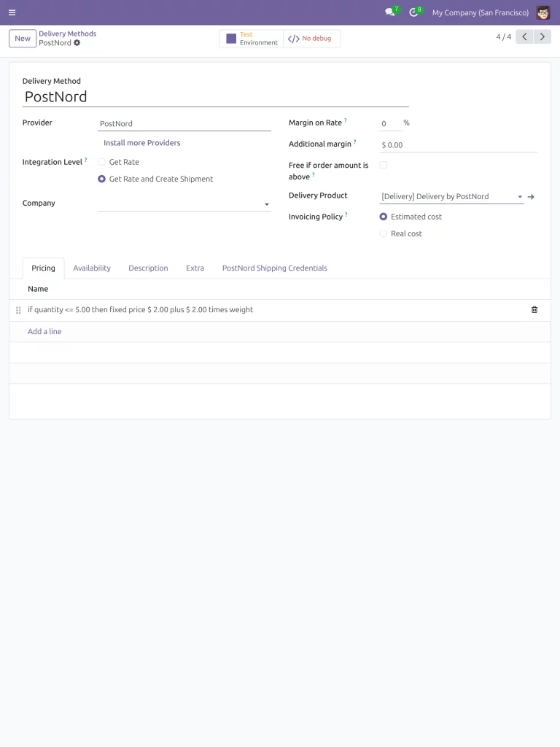Image resolution: width=560 pixels, height=747 pixels.
Task: Open company switcher My Company (San Francisco)
Action: tap(480, 13)
